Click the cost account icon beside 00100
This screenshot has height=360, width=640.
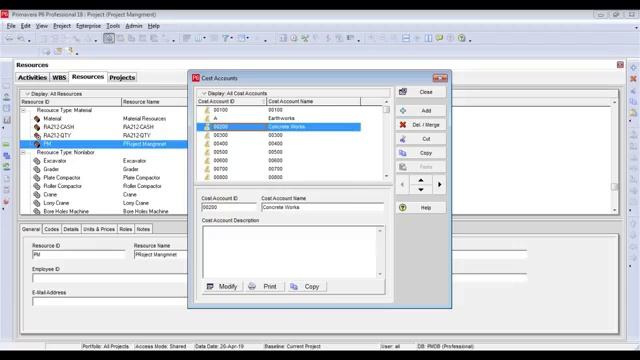[x=207, y=110]
